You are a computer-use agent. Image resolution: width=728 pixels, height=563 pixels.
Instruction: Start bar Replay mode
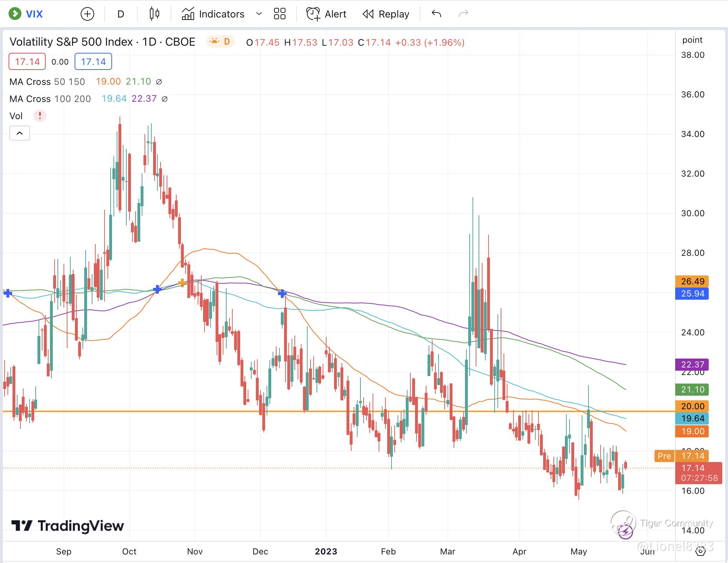[386, 14]
